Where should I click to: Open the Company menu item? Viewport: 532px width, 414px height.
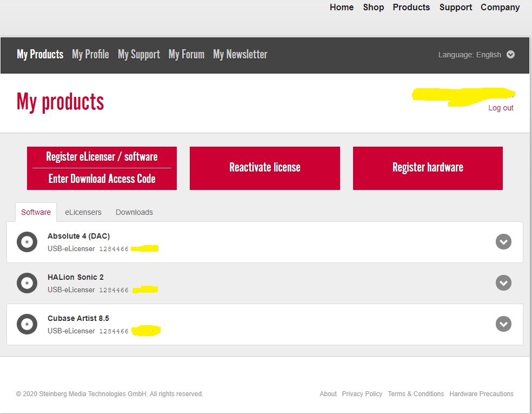coord(500,8)
